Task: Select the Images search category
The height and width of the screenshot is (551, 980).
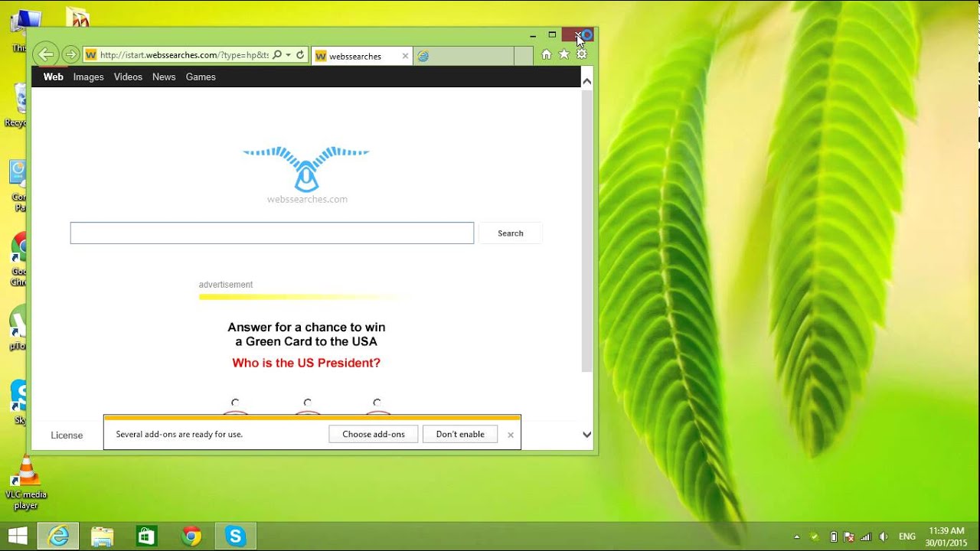Action: pos(88,77)
